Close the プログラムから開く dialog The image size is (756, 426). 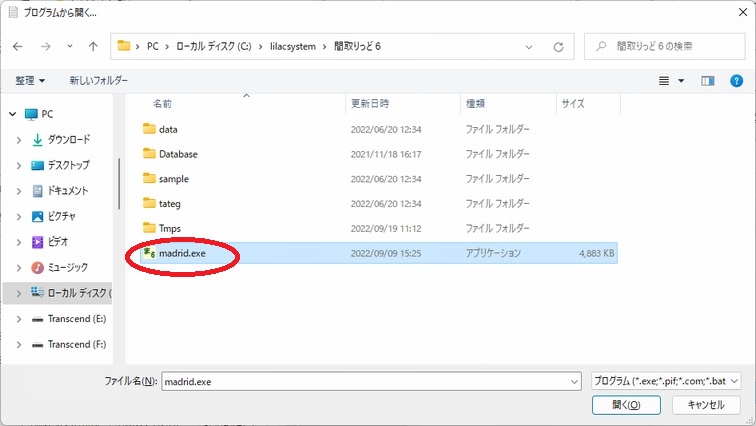pos(743,12)
